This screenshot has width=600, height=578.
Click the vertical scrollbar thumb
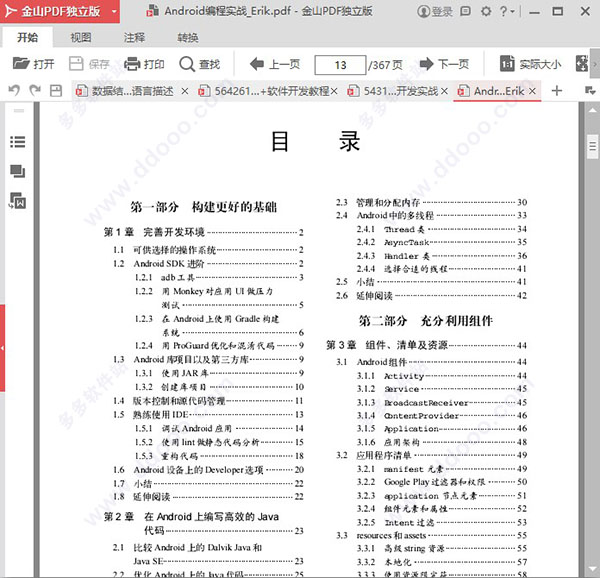point(592,146)
